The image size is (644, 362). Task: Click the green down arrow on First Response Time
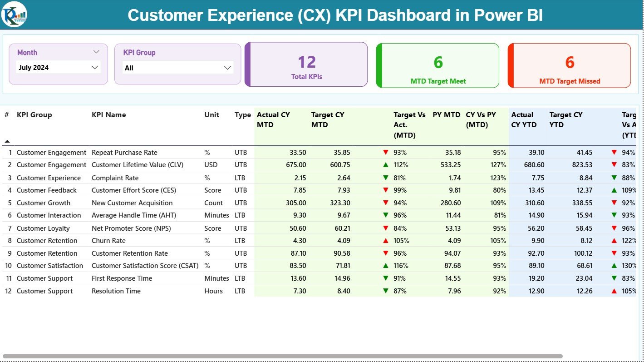(386, 278)
